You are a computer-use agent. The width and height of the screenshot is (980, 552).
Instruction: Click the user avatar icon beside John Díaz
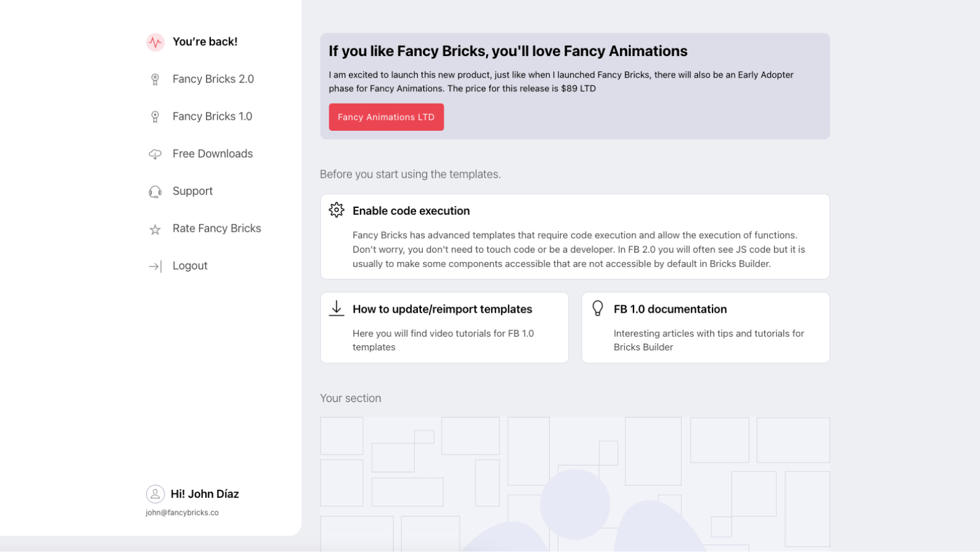pyautogui.click(x=155, y=494)
